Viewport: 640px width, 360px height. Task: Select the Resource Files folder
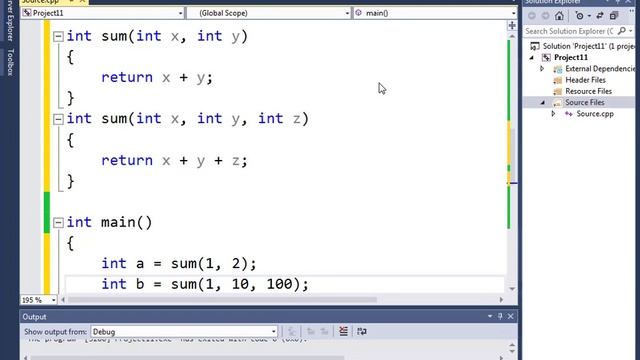pos(588,91)
